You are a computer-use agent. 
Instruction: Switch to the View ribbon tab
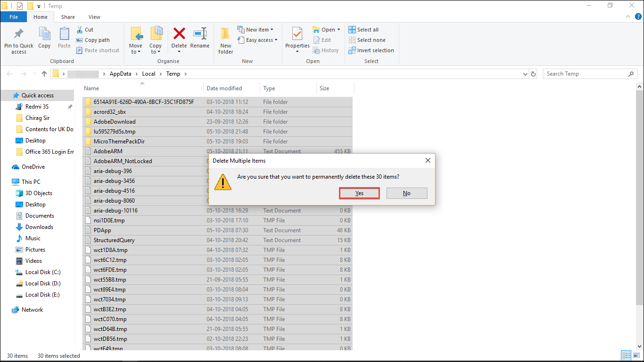click(94, 17)
